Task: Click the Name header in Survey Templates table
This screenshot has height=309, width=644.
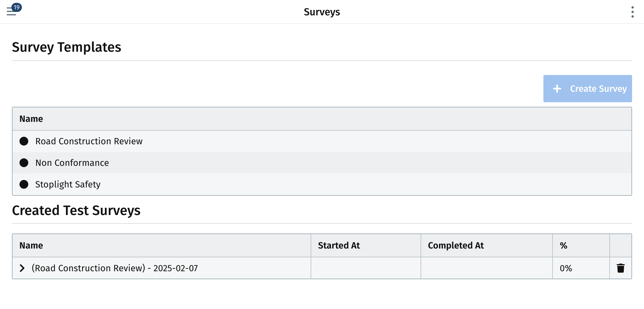Action: (x=31, y=119)
